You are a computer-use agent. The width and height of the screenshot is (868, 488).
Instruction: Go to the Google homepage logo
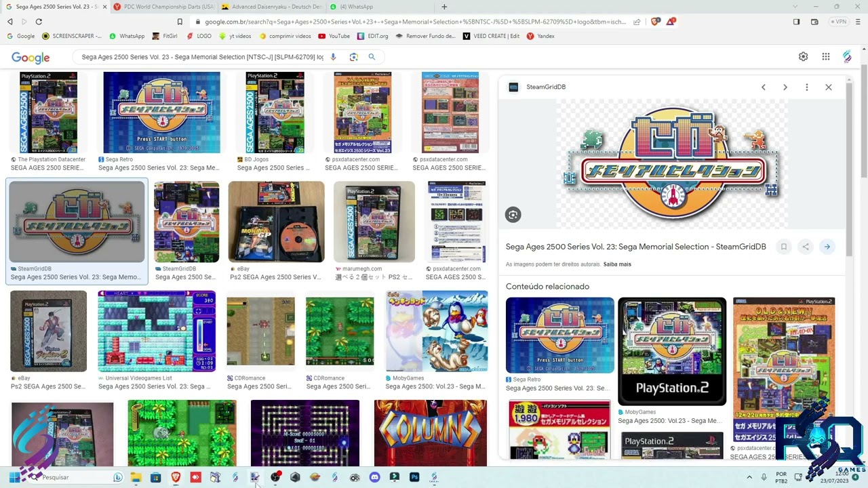click(31, 58)
